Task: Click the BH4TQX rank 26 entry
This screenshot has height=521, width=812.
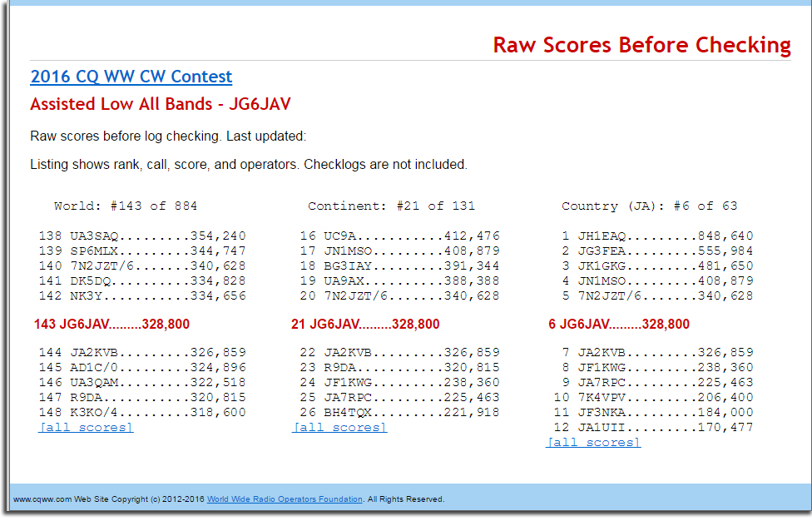Action: click(x=400, y=413)
